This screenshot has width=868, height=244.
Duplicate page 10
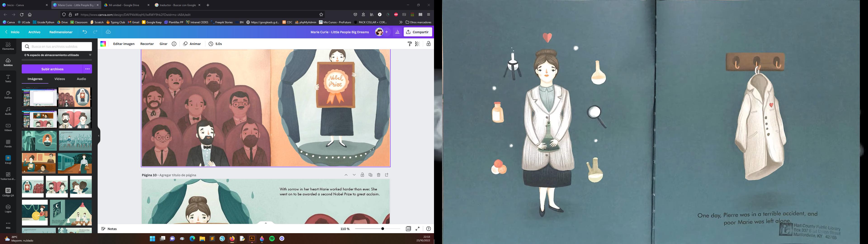[370, 175]
